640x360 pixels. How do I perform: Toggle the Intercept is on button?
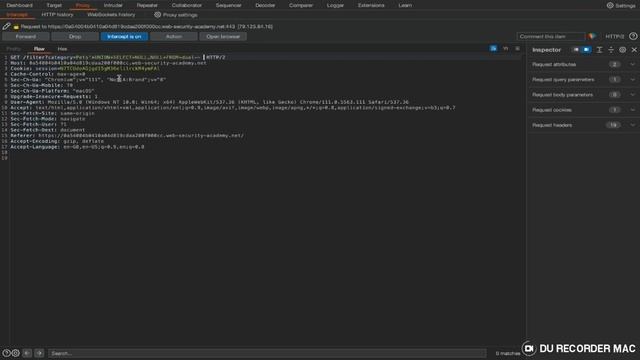point(124,36)
